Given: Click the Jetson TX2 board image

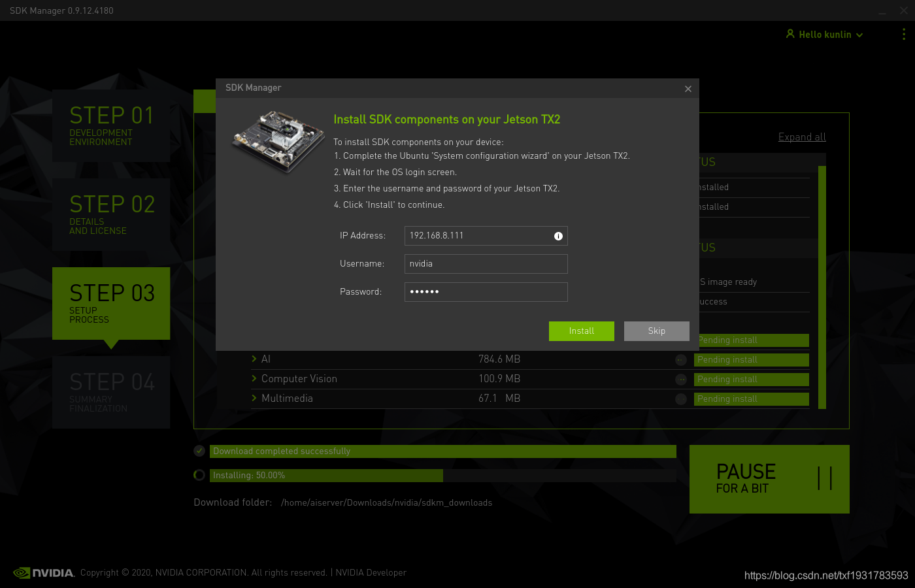Looking at the screenshot, I should click(278, 141).
